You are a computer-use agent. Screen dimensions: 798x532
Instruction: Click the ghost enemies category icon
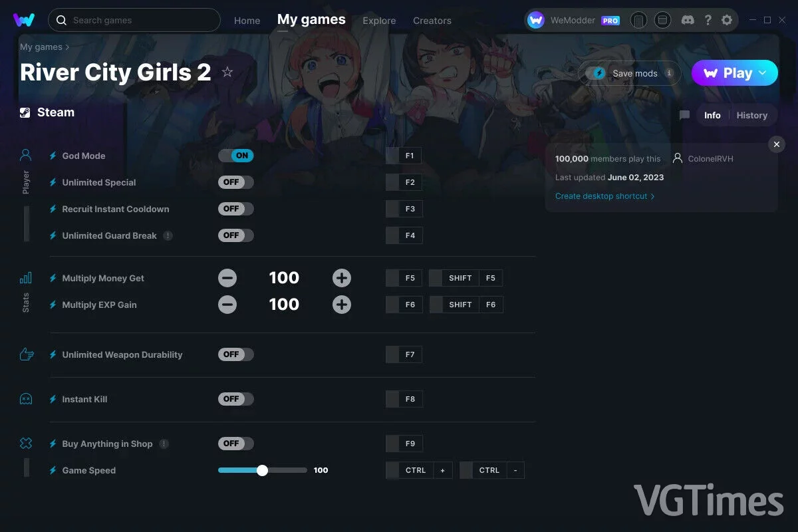pyautogui.click(x=26, y=399)
